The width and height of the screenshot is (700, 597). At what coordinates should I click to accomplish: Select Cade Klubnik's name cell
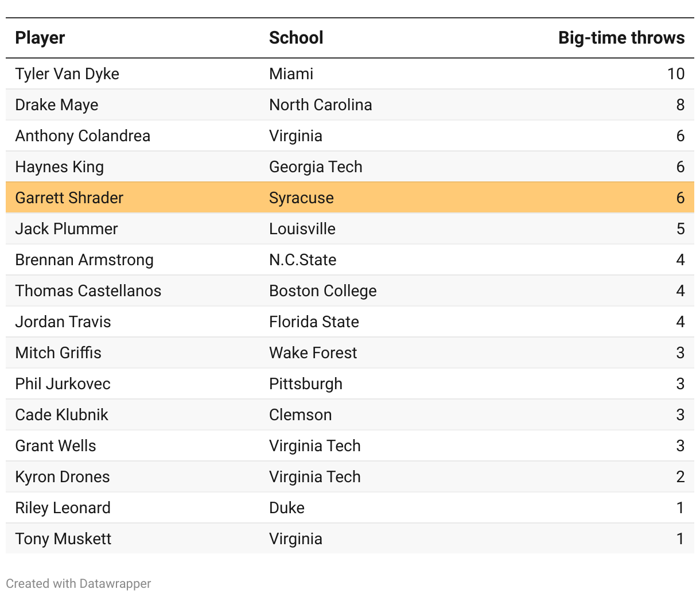click(62, 415)
